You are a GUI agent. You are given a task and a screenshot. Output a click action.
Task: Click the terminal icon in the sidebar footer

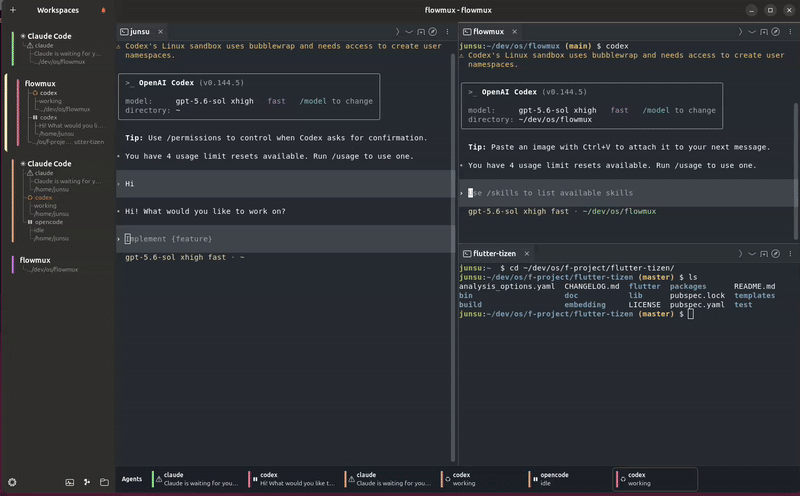point(69,482)
